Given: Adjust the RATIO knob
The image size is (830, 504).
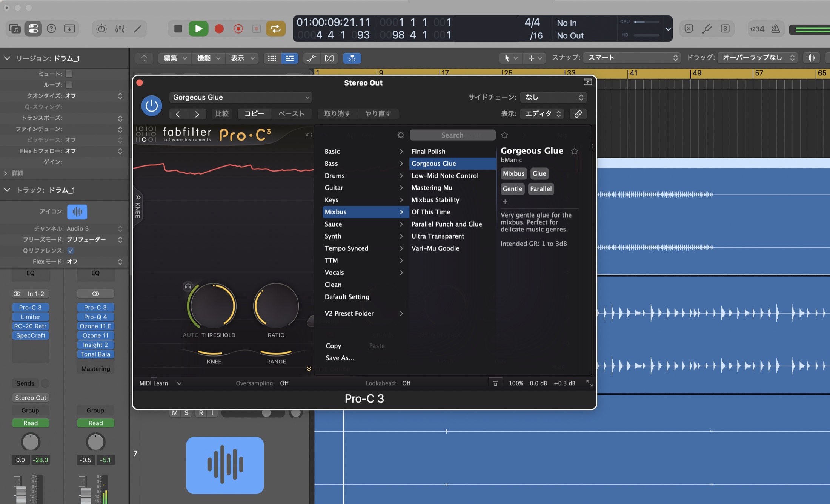Looking at the screenshot, I should pos(276,306).
